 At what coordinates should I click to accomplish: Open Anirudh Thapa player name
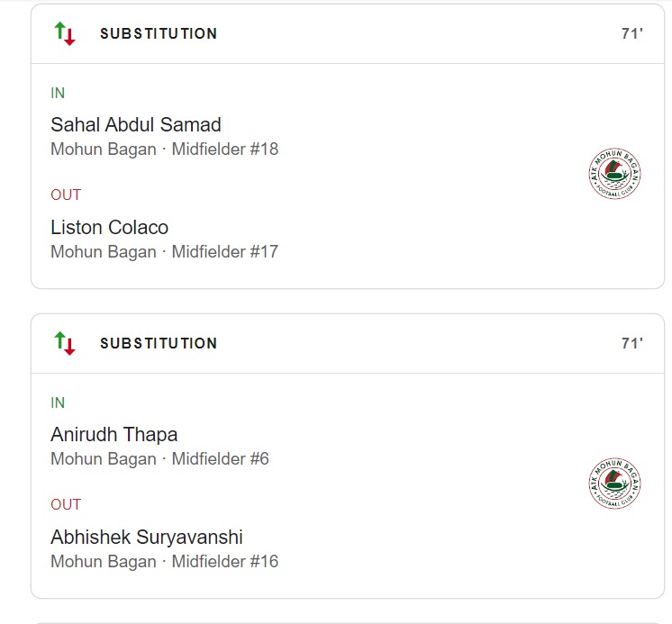pyautogui.click(x=114, y=434)
